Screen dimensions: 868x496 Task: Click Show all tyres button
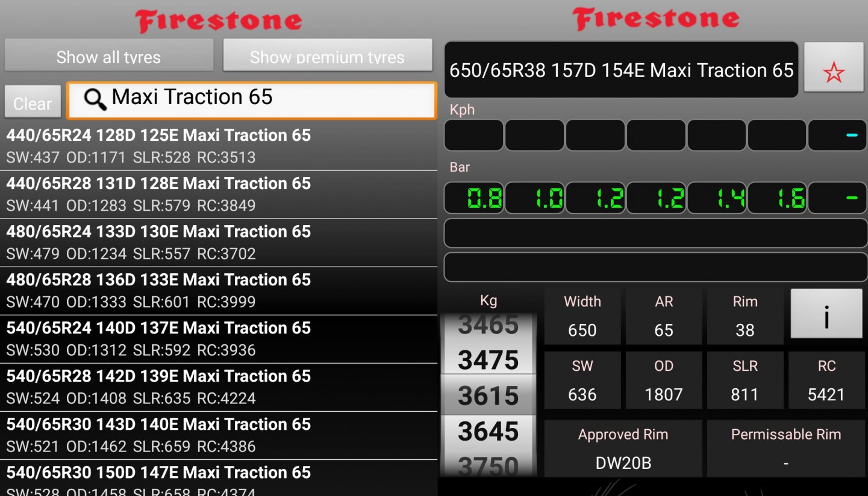[109, 56]
